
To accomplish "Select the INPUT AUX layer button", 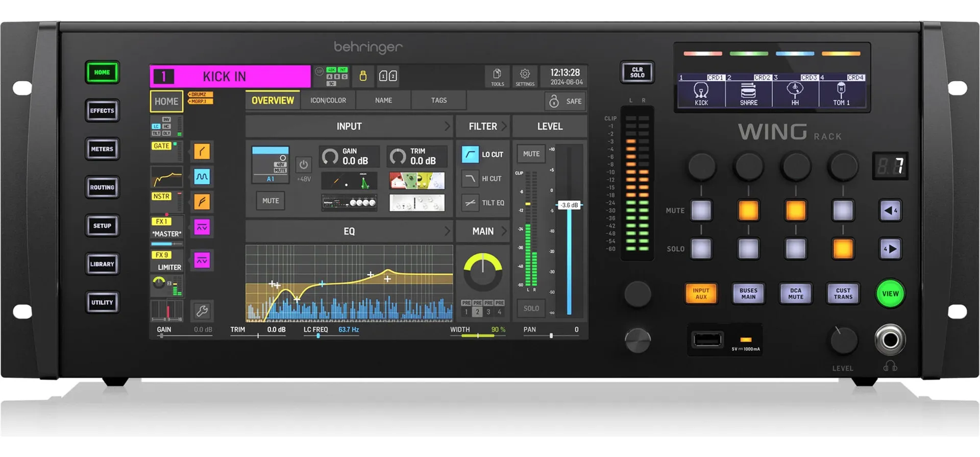I will click(701, 294).
